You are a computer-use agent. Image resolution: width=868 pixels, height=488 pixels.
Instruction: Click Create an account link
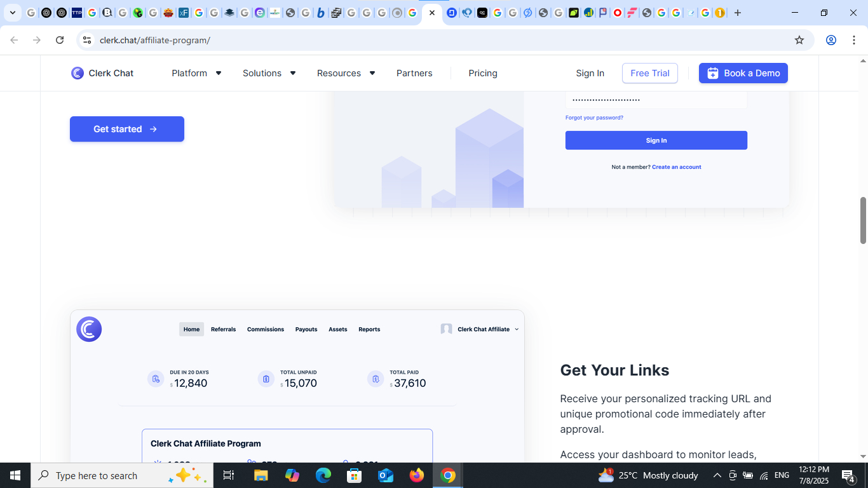point(677,167)
